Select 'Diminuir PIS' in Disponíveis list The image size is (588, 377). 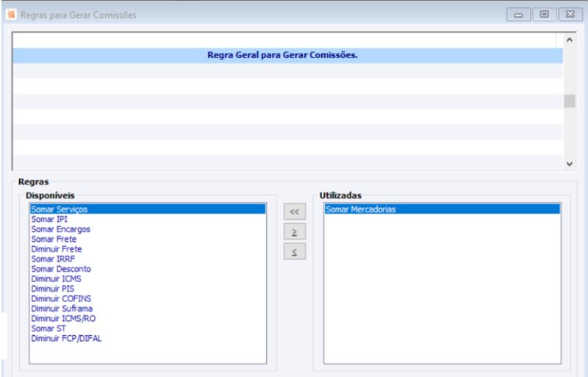(x=148, y=289)
